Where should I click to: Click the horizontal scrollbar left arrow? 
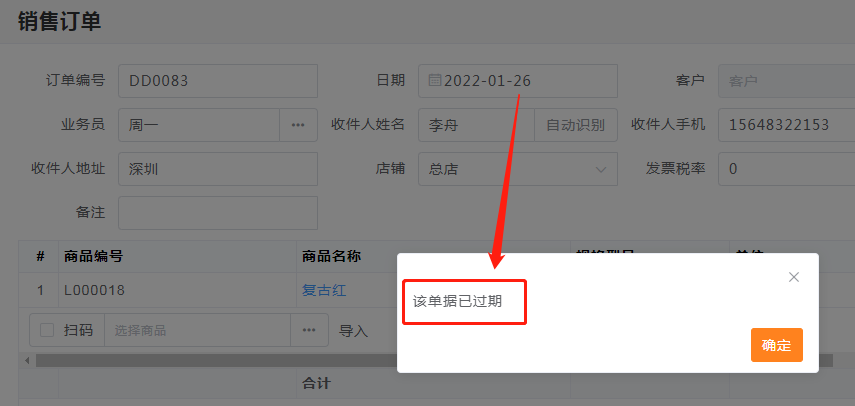click(x=26, y=360)
